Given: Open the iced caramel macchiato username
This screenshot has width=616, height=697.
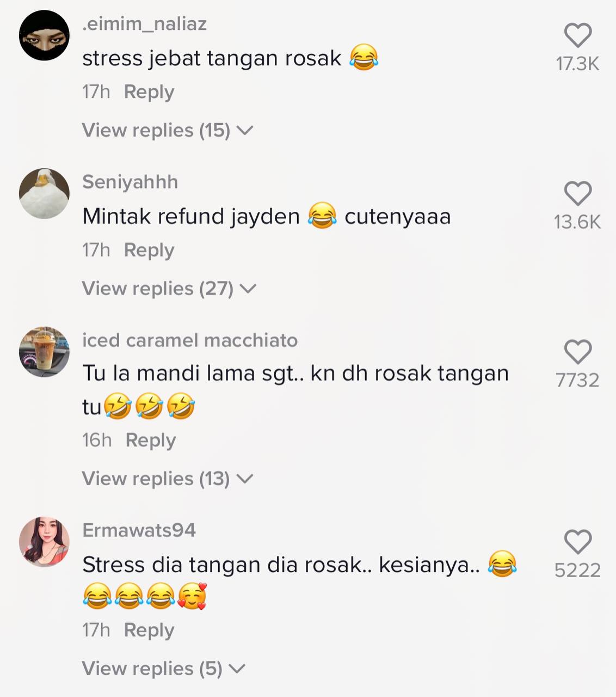Looking at the screenshot, I should pyautogui.click(x=190, y=340).
